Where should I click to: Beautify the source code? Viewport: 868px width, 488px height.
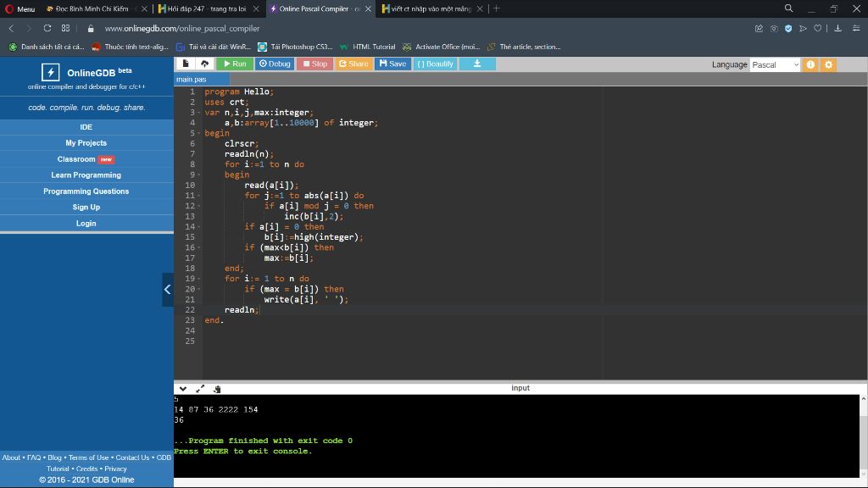tap(435, 64)
